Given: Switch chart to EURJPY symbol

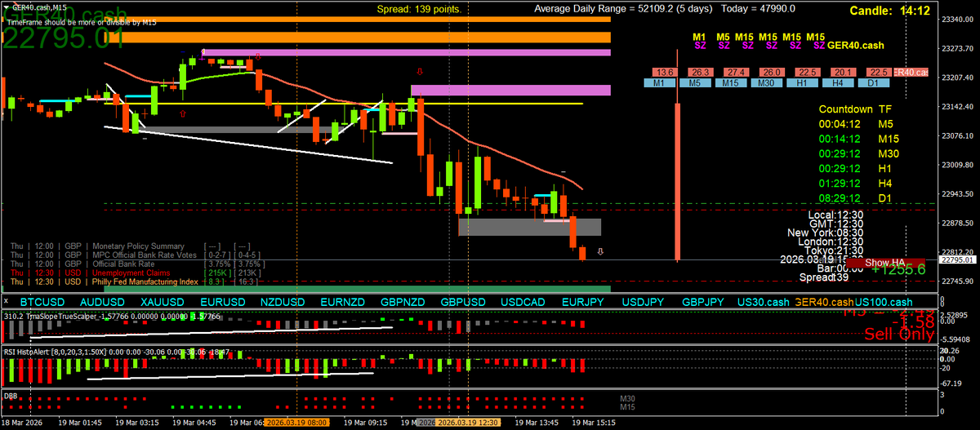Looking at the screenshot, I should click(x=583, y=302).
